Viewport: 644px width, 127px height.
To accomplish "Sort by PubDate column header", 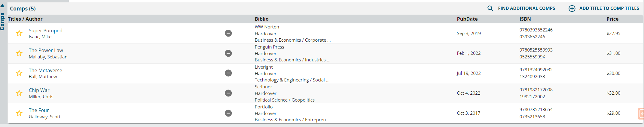I will click(467, 19).
